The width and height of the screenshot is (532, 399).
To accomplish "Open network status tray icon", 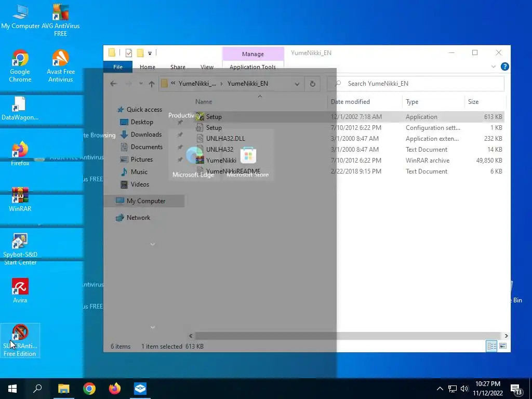I will point(453,389).
